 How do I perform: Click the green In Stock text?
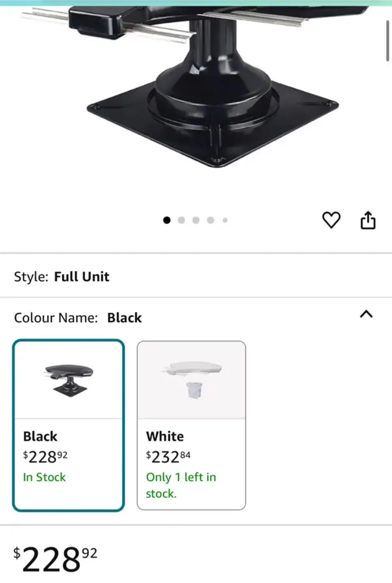[44, 477]
